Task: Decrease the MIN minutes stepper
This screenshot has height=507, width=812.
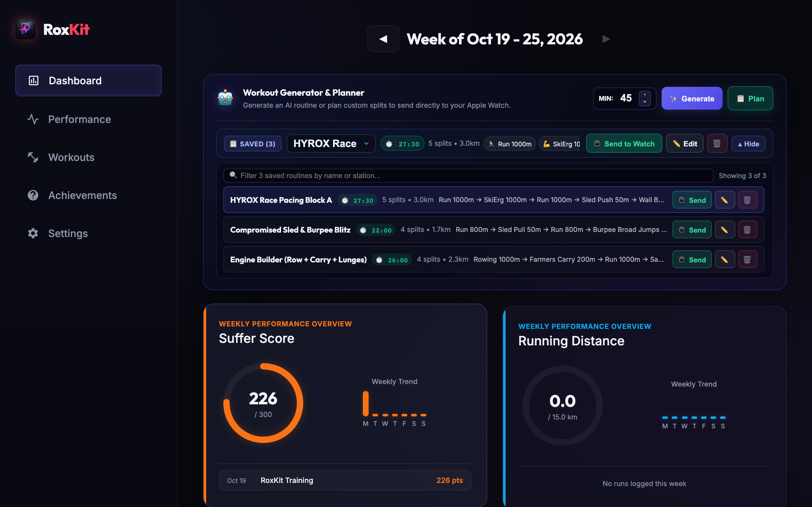Action: coord(645,102)
